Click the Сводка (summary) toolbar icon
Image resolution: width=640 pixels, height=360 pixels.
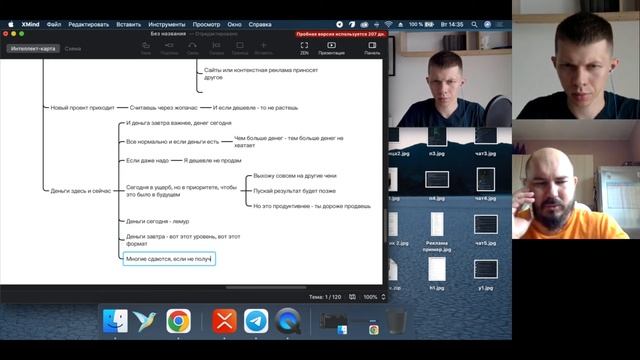216,45
